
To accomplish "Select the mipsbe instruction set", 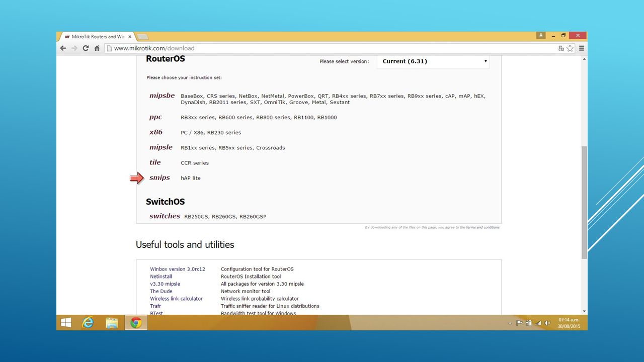I will pos(162,96).
